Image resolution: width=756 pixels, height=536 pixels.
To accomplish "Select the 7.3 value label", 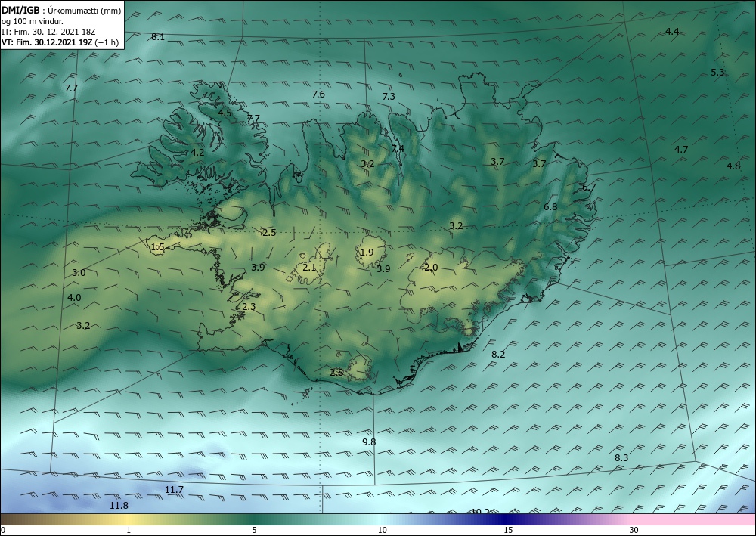I will pyautogui.click(x=389, y=97).
